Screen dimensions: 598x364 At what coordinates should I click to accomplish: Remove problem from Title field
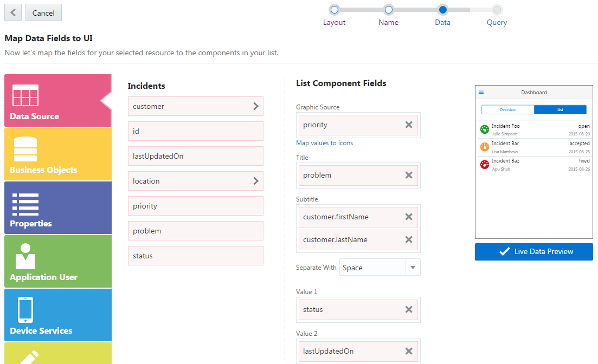[409, 175]
